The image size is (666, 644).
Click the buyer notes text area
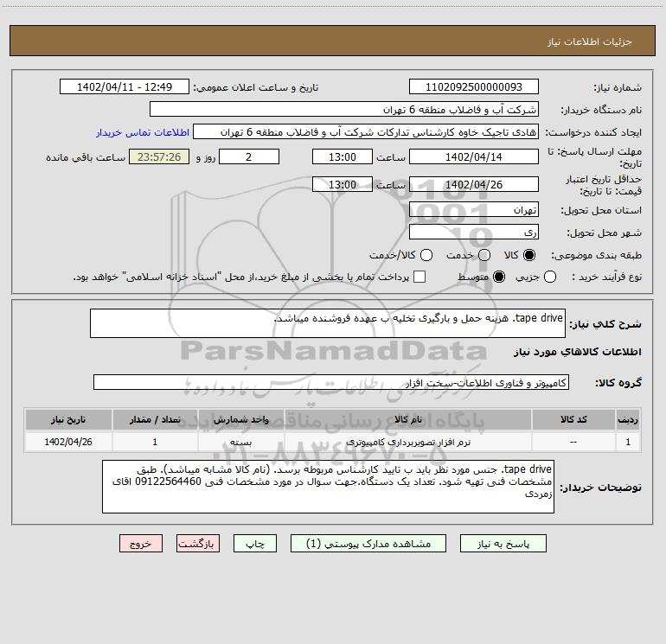tap(329, 487)
